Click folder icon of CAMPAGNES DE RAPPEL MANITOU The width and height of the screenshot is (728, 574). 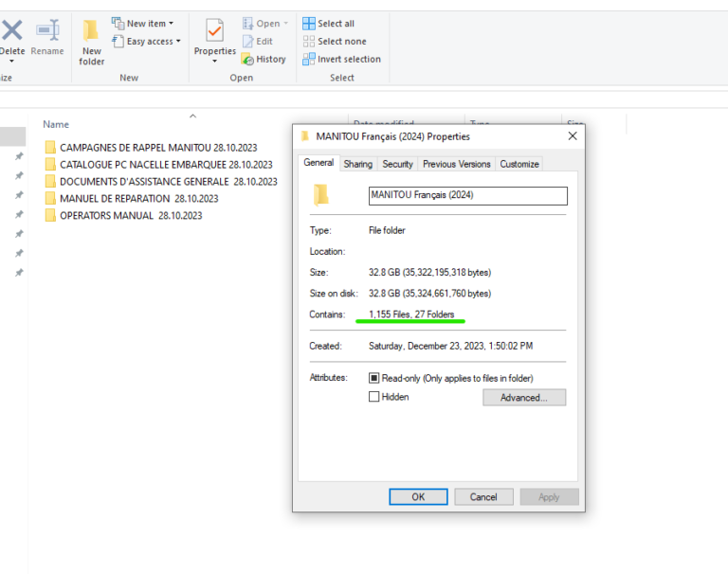pos(50,148)
